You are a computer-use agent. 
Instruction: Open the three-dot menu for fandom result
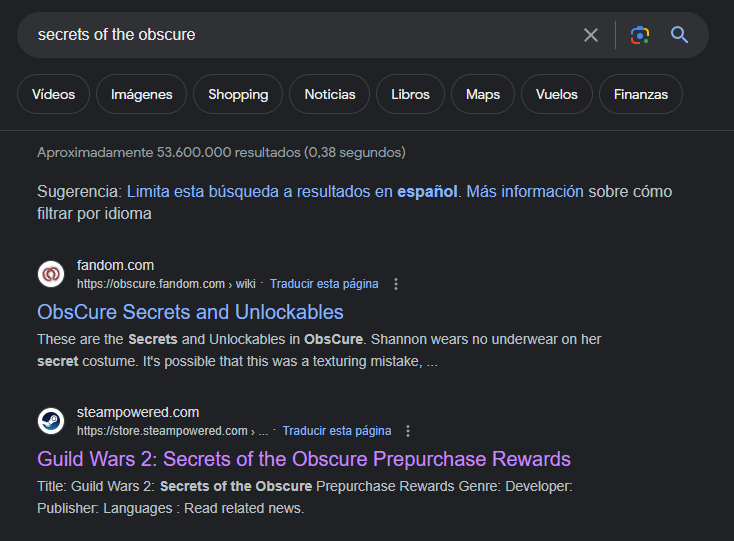pyautogui.click(x=396, y=284)
